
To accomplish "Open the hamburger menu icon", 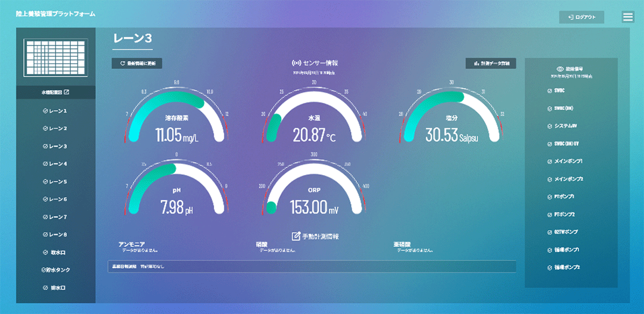I will coord(628,17).
